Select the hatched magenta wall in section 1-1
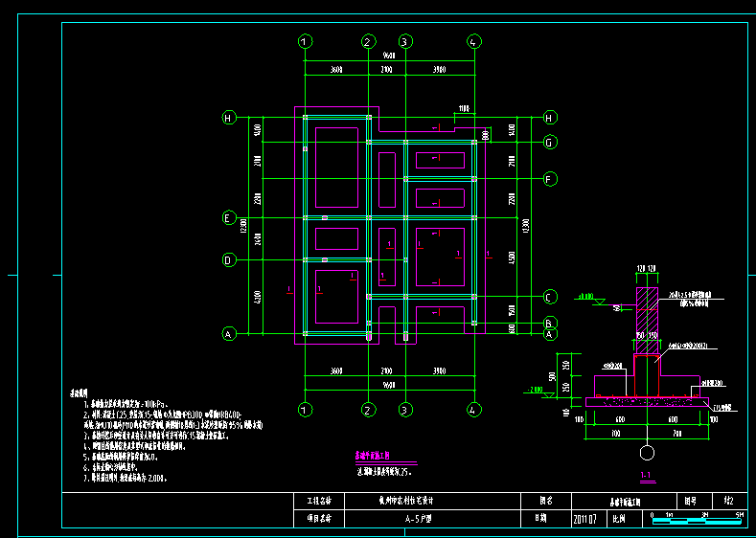Viewport: 756px width, 538px height. pos(647,321)
